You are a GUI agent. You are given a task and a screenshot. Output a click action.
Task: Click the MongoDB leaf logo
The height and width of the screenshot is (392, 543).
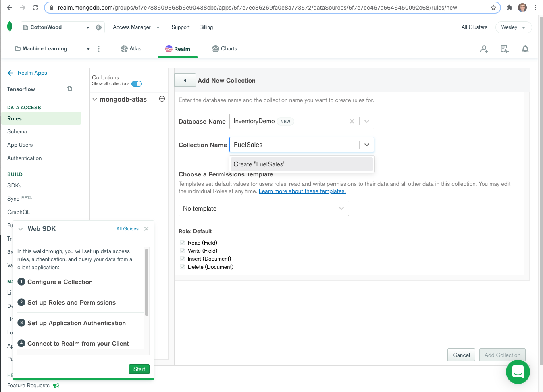click(x=10, y=27)
